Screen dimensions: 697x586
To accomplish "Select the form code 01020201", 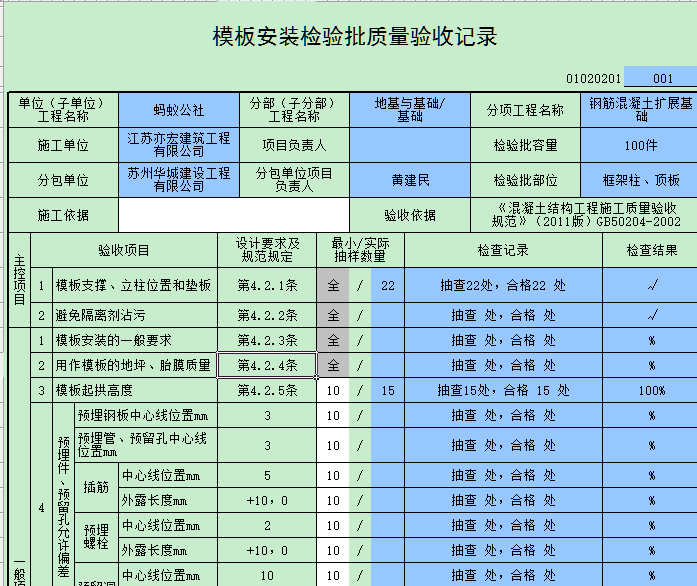I will click(x=593, y=79).
